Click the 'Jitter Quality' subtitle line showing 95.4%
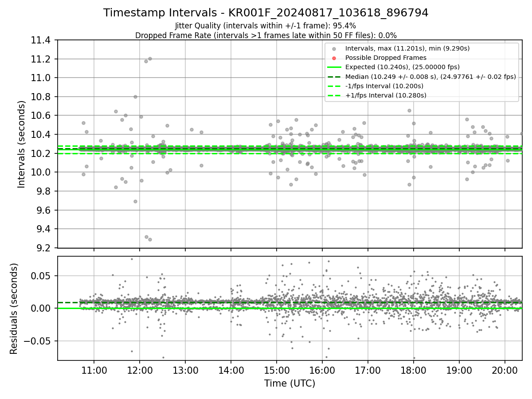 (x=266, y=26)
